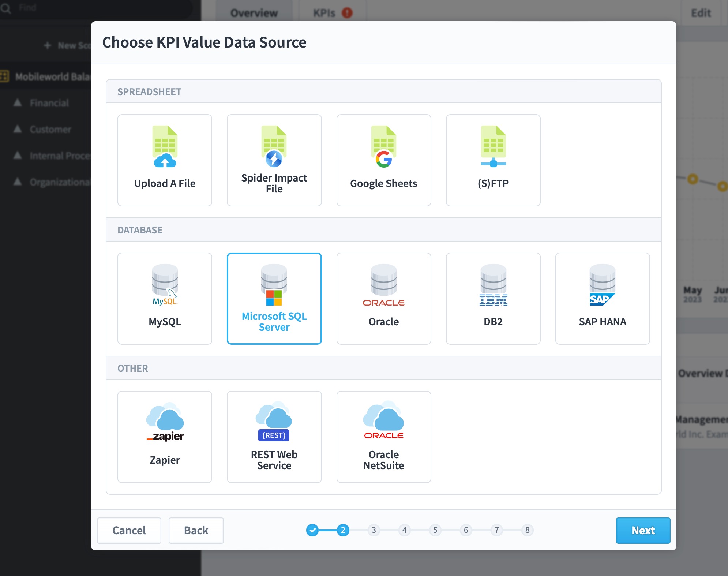Click the Find search field in sidebar

[x=96, y=8]
